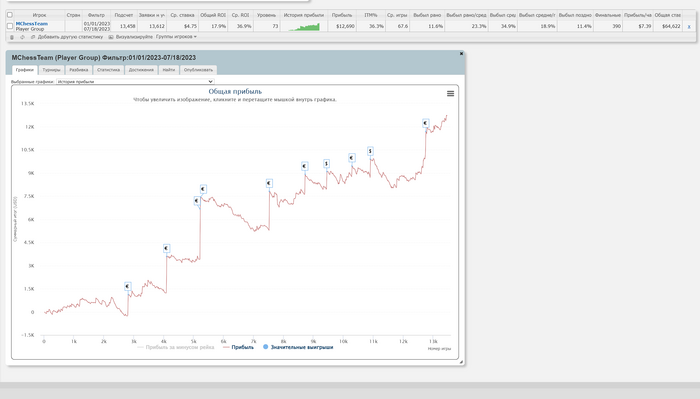The height and width of the screenshot is (399, 700).
Task: Click the profit history sparkline thumbnail
Action: click(304, 26)
